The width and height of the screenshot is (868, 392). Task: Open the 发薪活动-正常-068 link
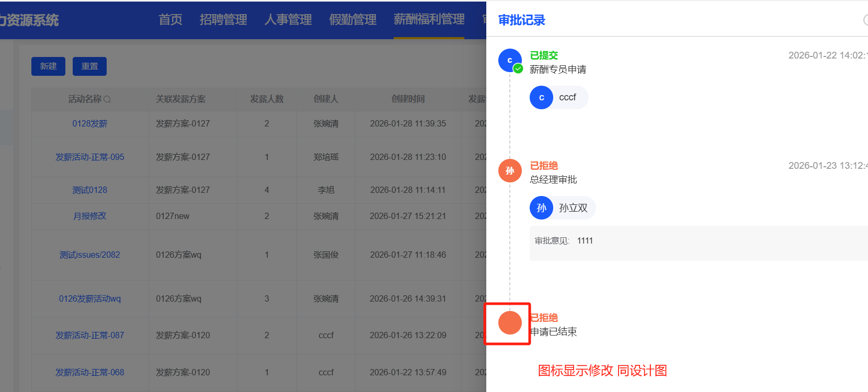coord(90,373)
